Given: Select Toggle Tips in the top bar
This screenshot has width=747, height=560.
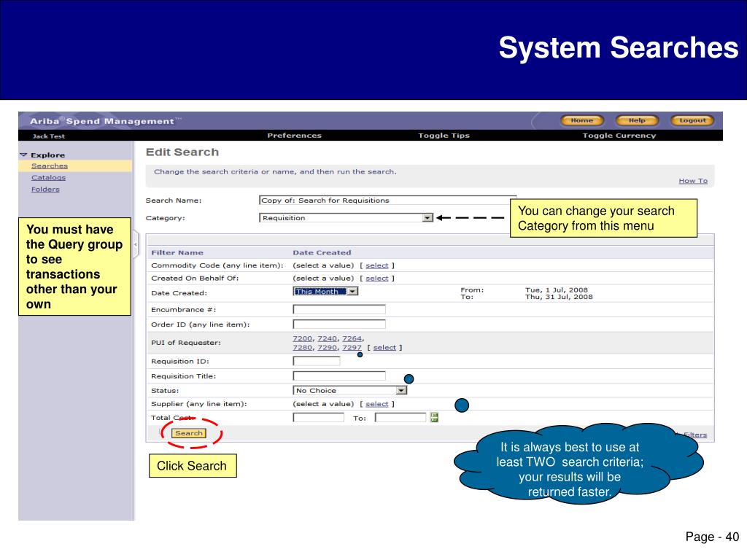Looking at the screenshot, I should (444, 136).
